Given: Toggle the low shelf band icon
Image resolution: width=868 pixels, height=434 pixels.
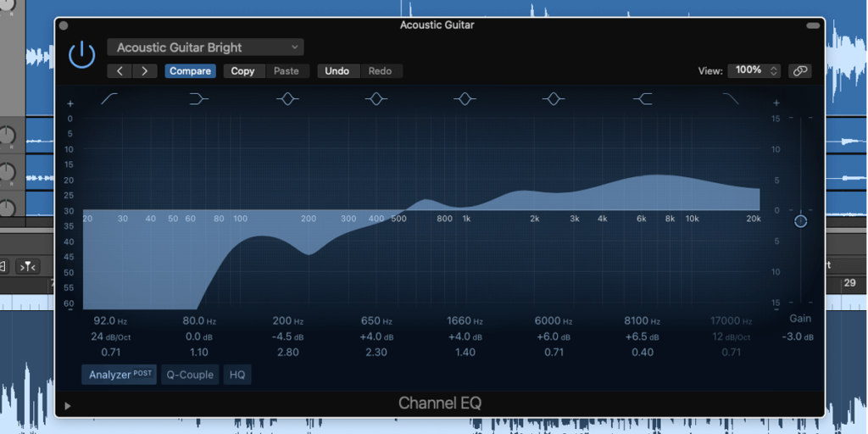Looking at the screenshot, I should click(198, 99).
